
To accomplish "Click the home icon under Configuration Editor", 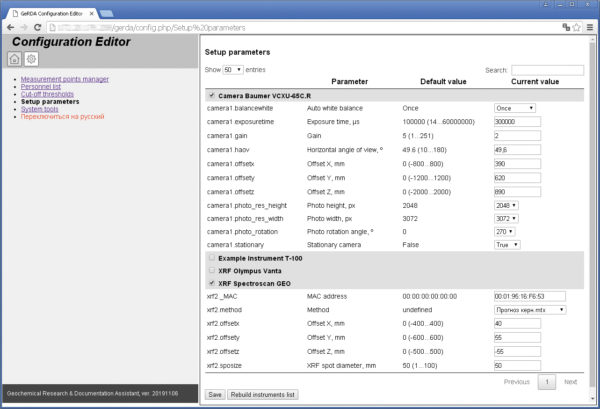I will 15,59.
